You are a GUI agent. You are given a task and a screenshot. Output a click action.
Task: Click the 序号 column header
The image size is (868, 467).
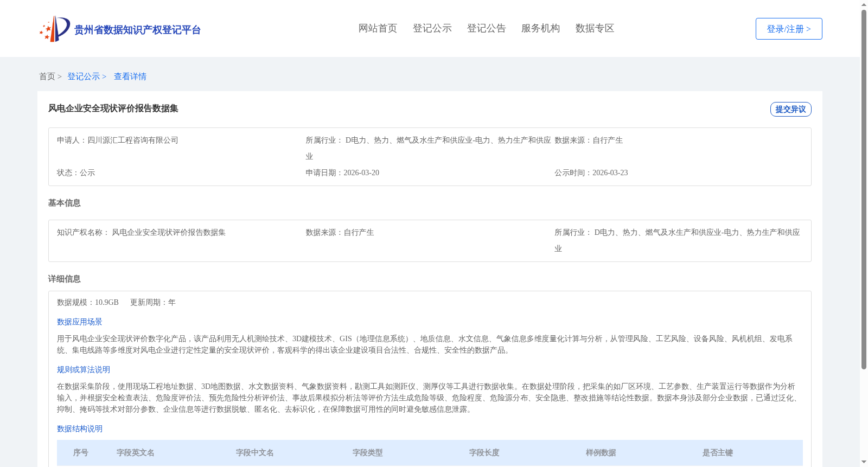point(81,452)
